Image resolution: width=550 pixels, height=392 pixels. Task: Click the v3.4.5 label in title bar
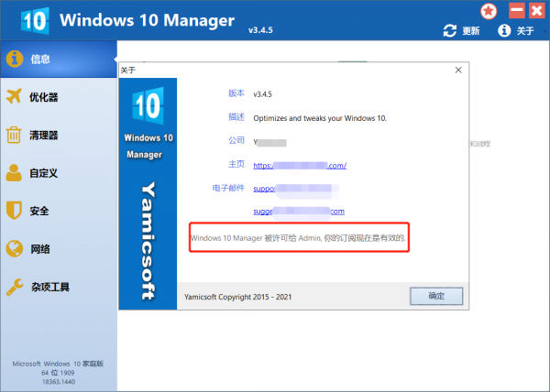(260, 30)
